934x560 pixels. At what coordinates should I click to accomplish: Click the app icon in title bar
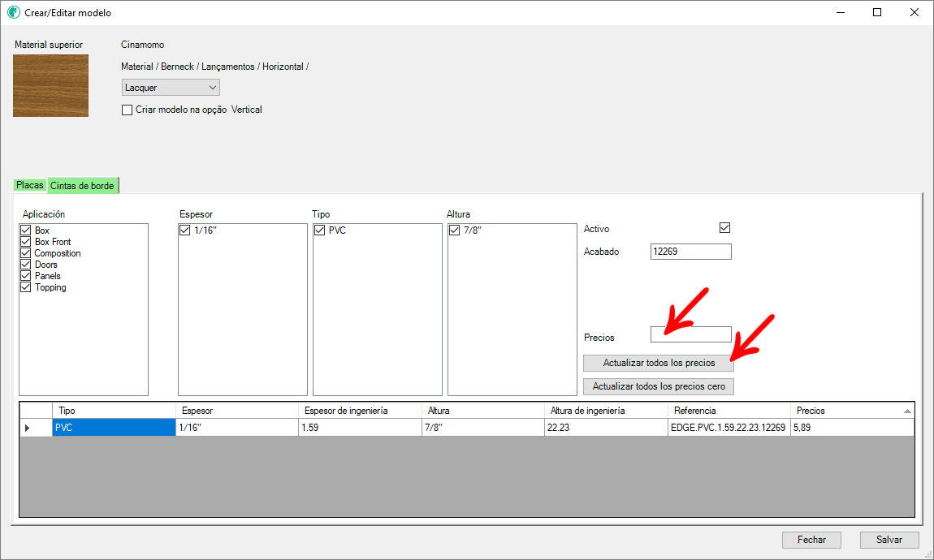(x=13, y=13)
